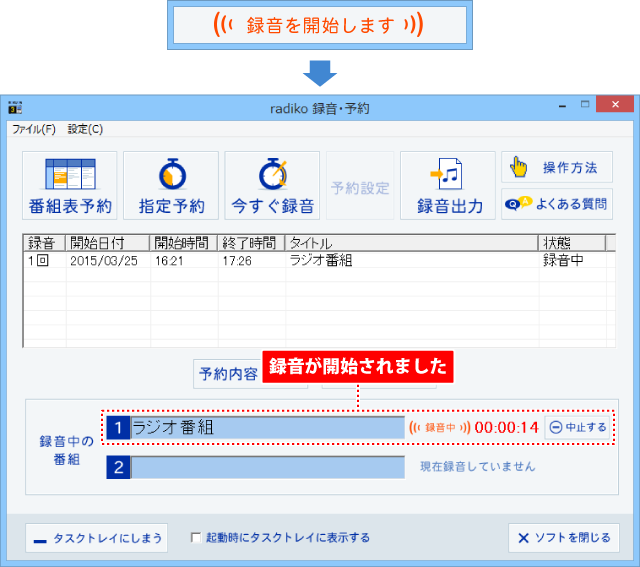Click the 録音中 status cell
This screenshot has width=640, height=567.
click(563, 260)
